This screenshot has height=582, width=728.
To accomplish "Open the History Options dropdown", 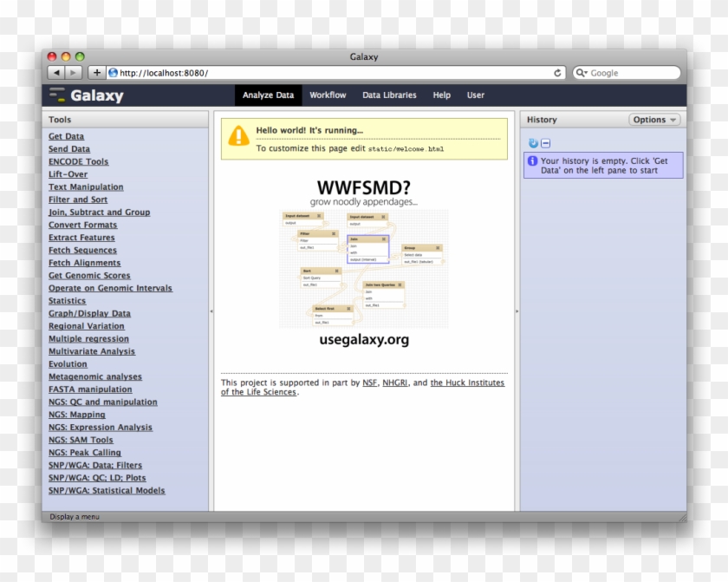I will click(654, 120).
